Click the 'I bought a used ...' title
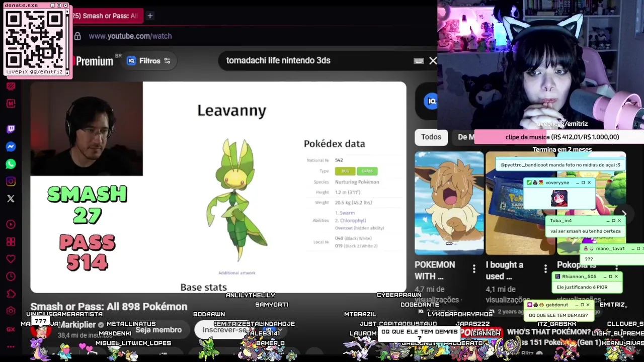644x362 pixels. pyautogui.click(x=505, y=270)
